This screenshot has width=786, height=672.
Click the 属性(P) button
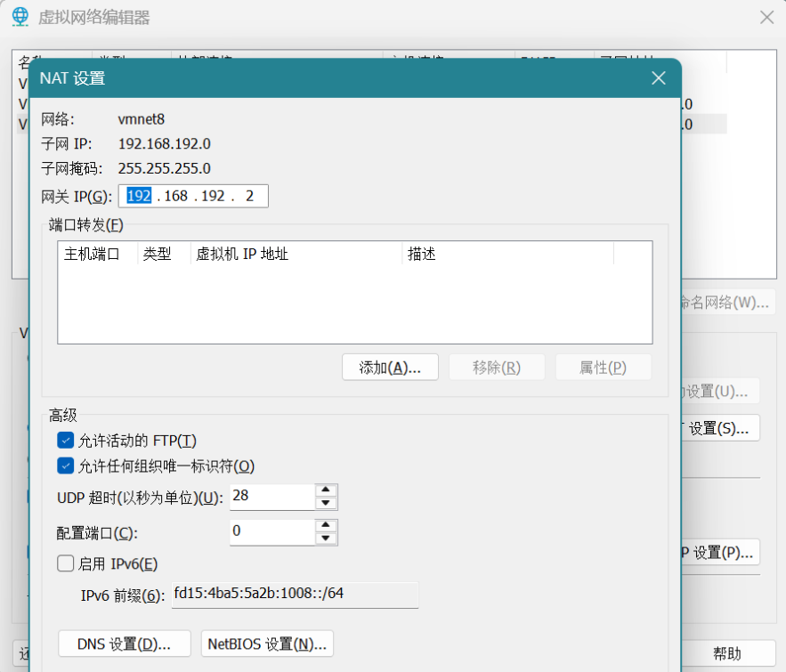pos(603,368)
